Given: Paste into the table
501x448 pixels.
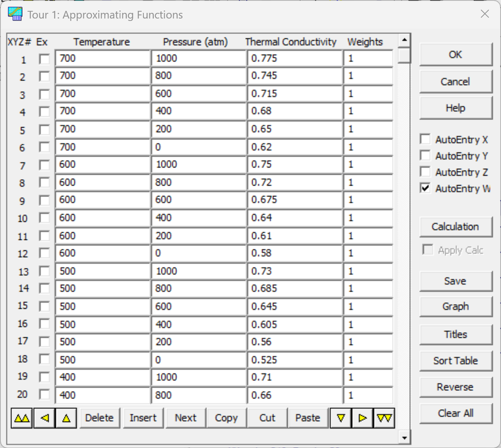Looking at the screenshot, I should (x=308, y=418).
